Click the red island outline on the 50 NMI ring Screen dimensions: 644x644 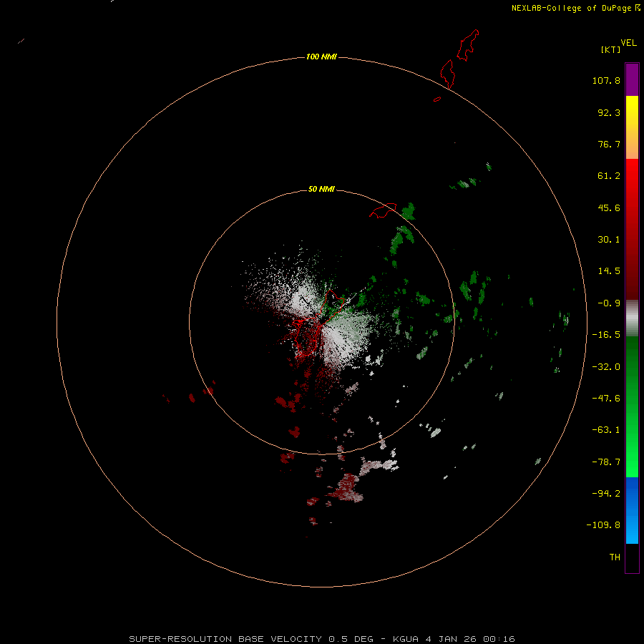tap(383, 210)
